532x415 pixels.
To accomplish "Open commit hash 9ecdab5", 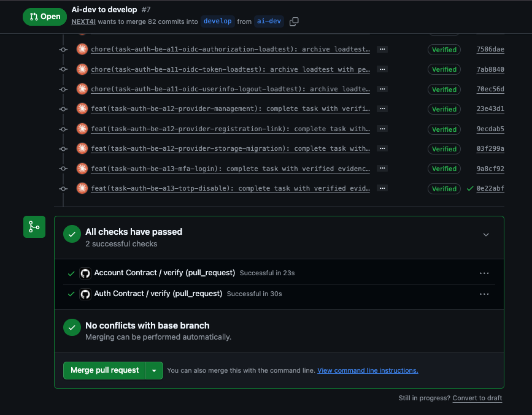I will pyautogui.click(x=490, y=129).
